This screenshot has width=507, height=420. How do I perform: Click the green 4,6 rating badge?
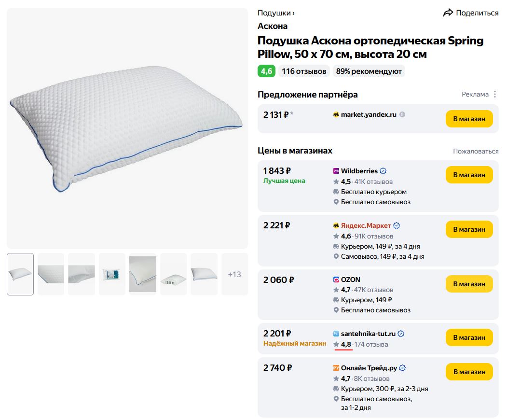[x=266, y=71]
